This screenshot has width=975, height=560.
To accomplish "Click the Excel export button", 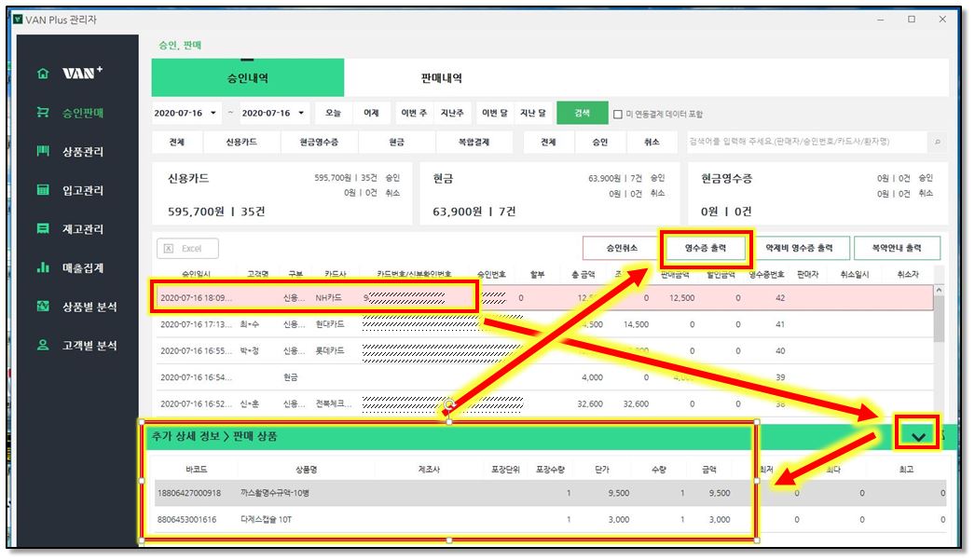I will pyautogui.click(x=187, y=249).
